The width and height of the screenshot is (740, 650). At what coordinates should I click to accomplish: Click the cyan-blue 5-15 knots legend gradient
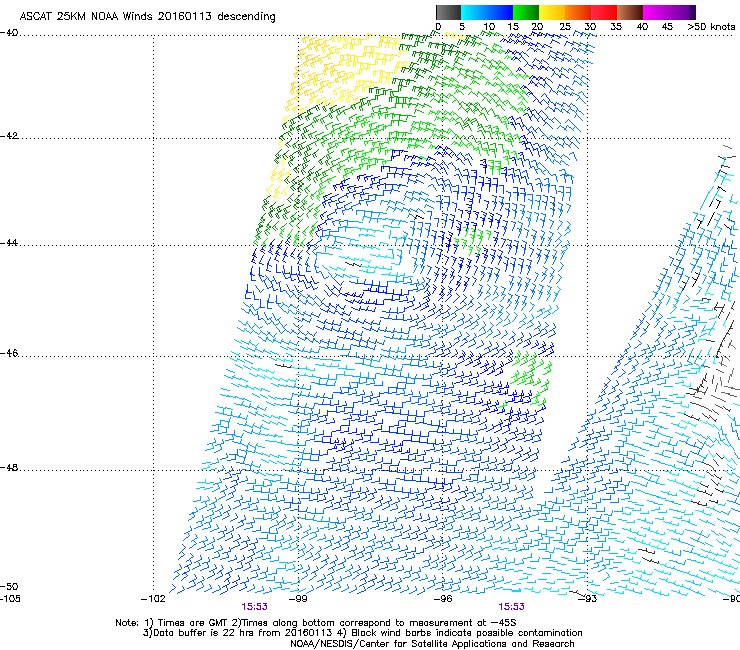point(487,12)
